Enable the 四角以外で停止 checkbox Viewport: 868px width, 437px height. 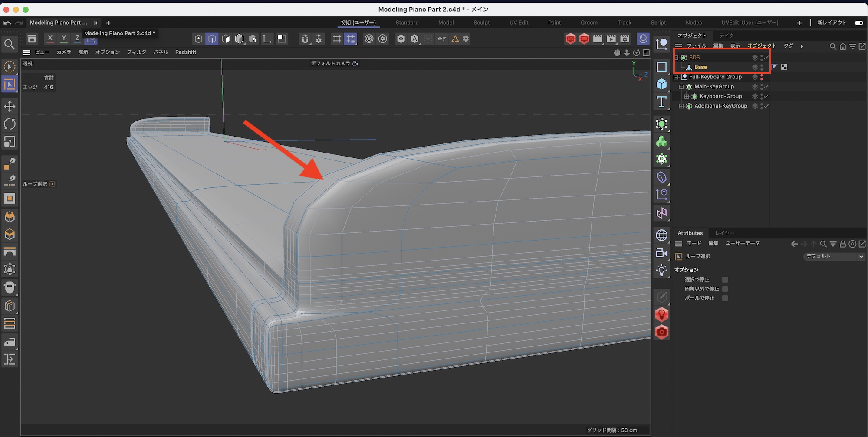[725, 289]
